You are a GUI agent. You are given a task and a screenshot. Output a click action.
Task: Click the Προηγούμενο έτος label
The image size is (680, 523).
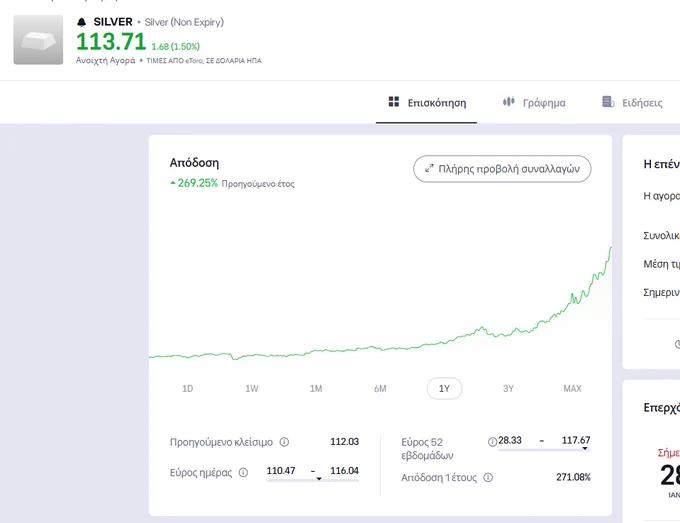pos(258,184)
